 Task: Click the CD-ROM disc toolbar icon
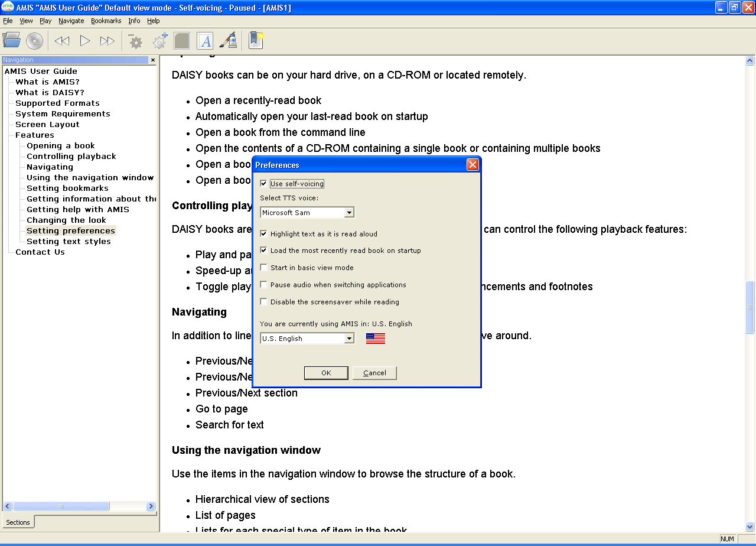point(34,40)
